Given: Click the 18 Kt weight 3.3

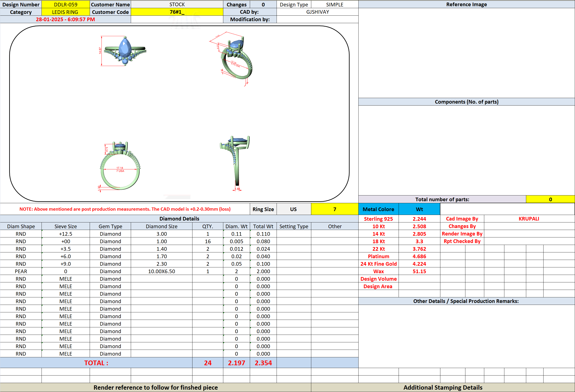Looking at the screenshot, I should [x=419, y=241].
